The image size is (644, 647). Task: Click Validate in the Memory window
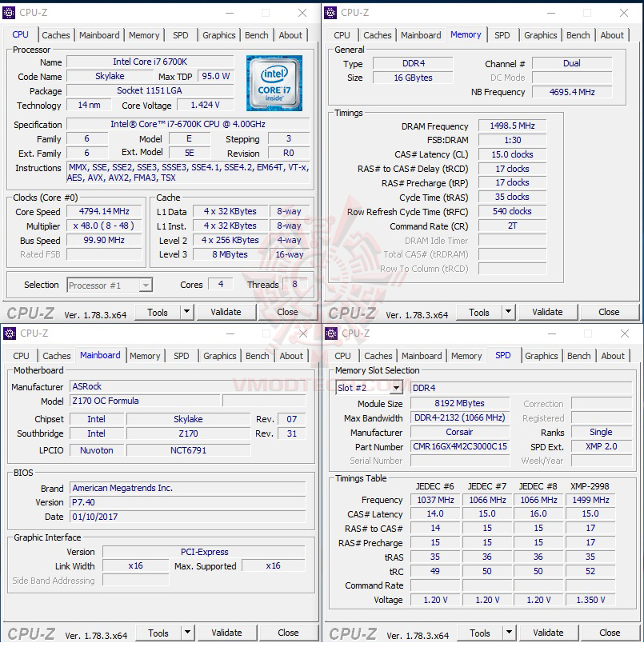[549, 312]
